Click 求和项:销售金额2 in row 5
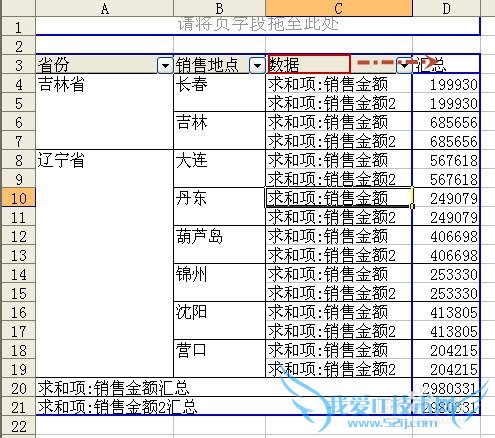The image size is (495, 438). coord(339,103)
